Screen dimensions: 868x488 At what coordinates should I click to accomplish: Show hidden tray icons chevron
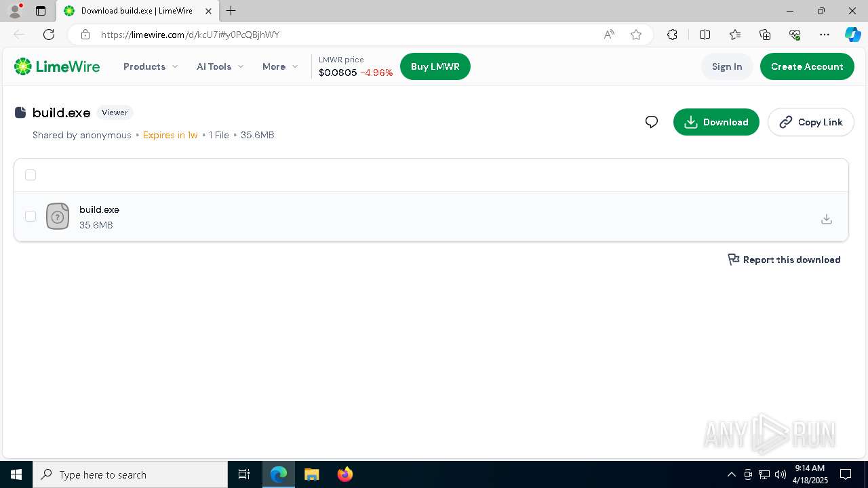(731, 474)
